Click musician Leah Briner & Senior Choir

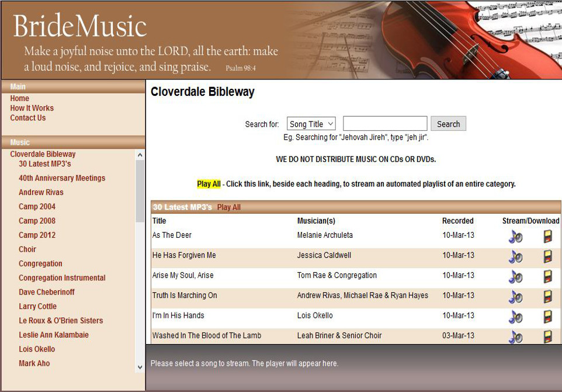[x=339, y=335]
